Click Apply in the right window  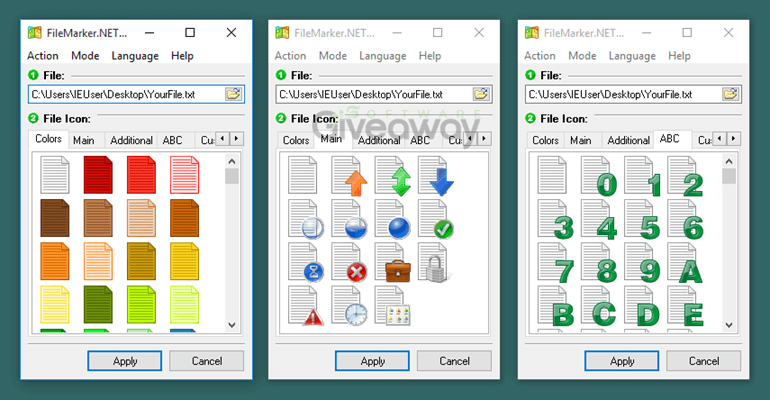(x=622, y=361)
